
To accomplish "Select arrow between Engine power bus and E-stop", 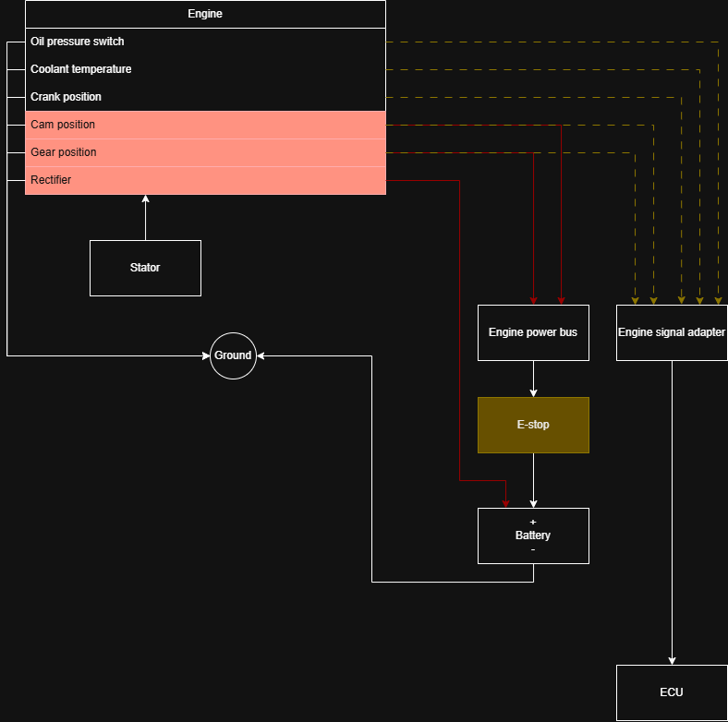I will click(x=533, y=379).
